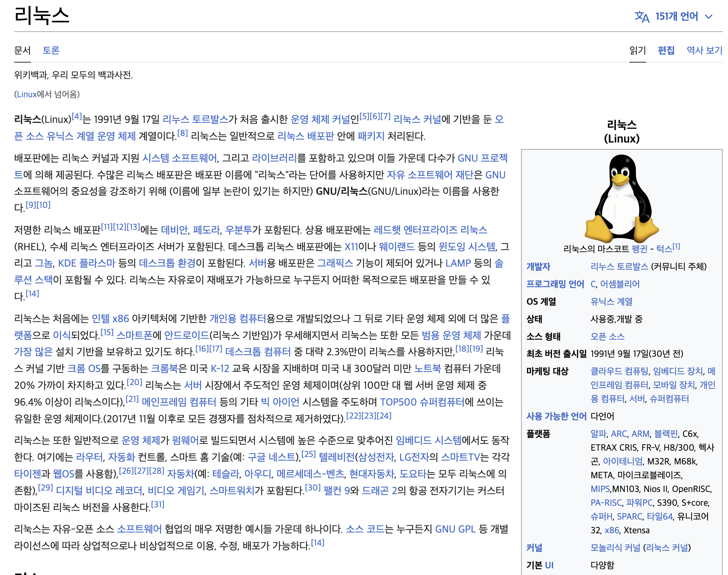Click the citation reference [4]
This screenshot has height=575, width=728.
pyautogui.click(x=77, y=116)
